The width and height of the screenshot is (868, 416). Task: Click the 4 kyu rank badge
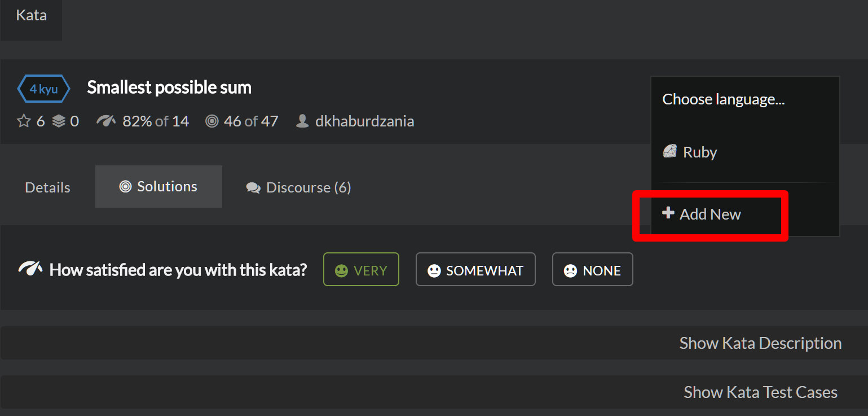43,89
